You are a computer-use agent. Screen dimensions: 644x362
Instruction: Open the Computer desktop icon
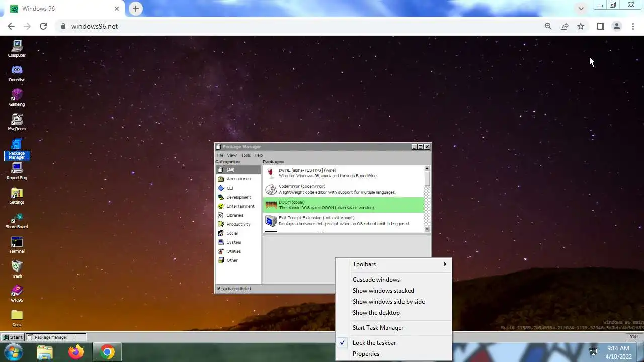17,49
